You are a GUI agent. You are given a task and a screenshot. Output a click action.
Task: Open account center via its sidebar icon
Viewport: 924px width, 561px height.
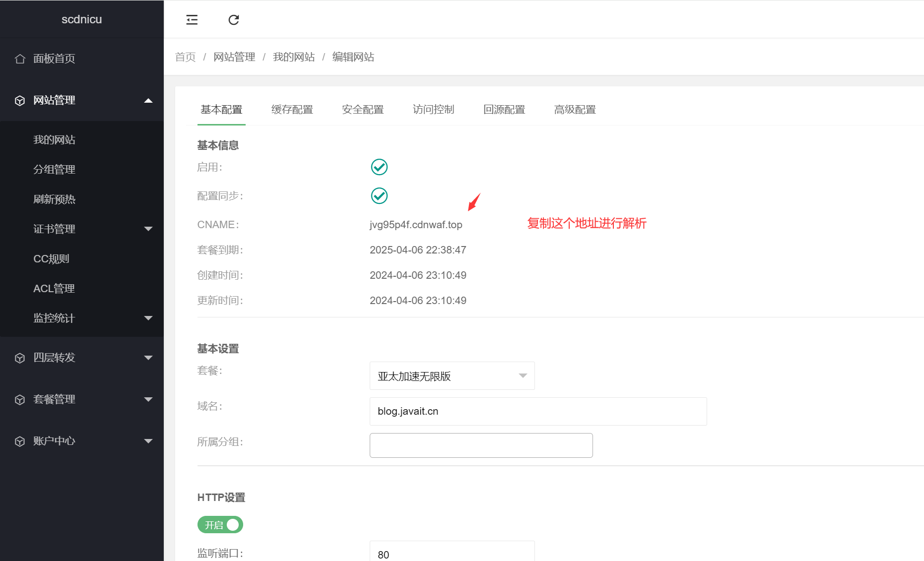(x=20, y=441)
